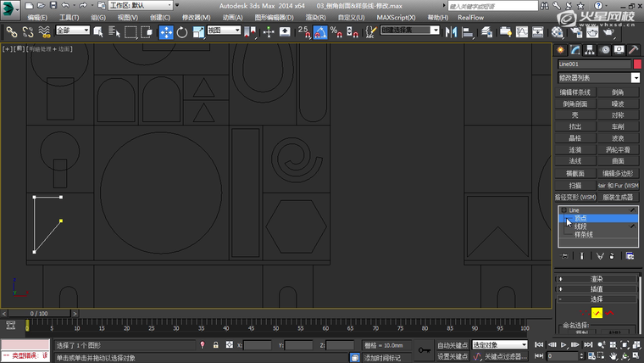The height and width of the screenshot is (363, 644).
Task: Click the 车削 modifier button
Action: click(618, 126)
